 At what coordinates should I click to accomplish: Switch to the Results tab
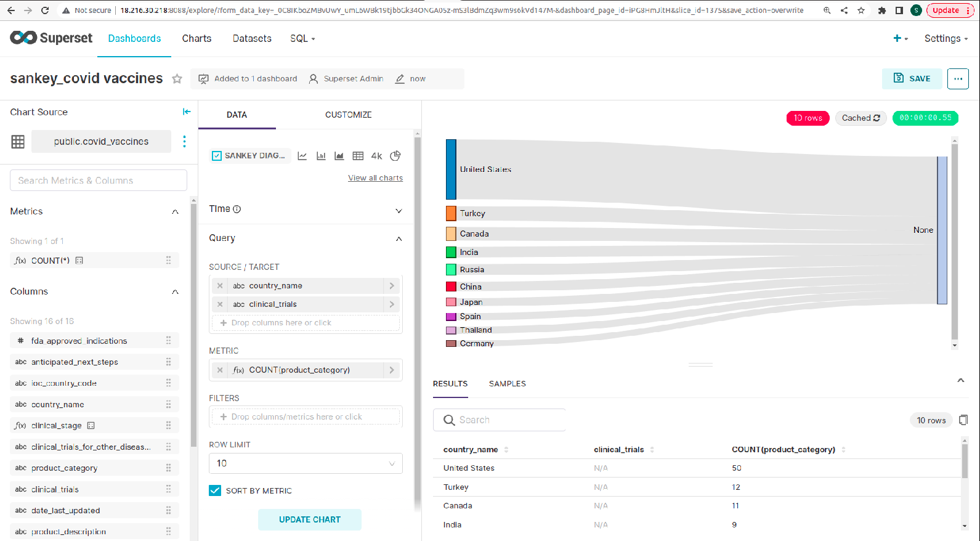(x=450, y=383)
